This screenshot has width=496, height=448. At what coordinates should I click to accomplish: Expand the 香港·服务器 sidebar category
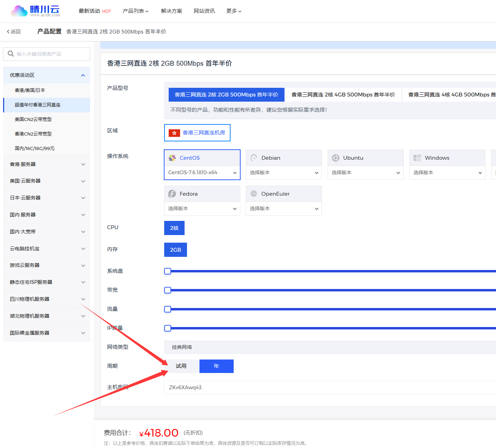point(46,164)
